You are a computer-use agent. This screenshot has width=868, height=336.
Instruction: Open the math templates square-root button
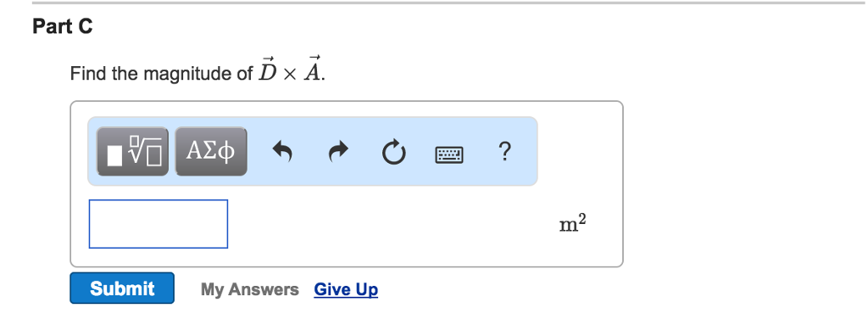133,151
